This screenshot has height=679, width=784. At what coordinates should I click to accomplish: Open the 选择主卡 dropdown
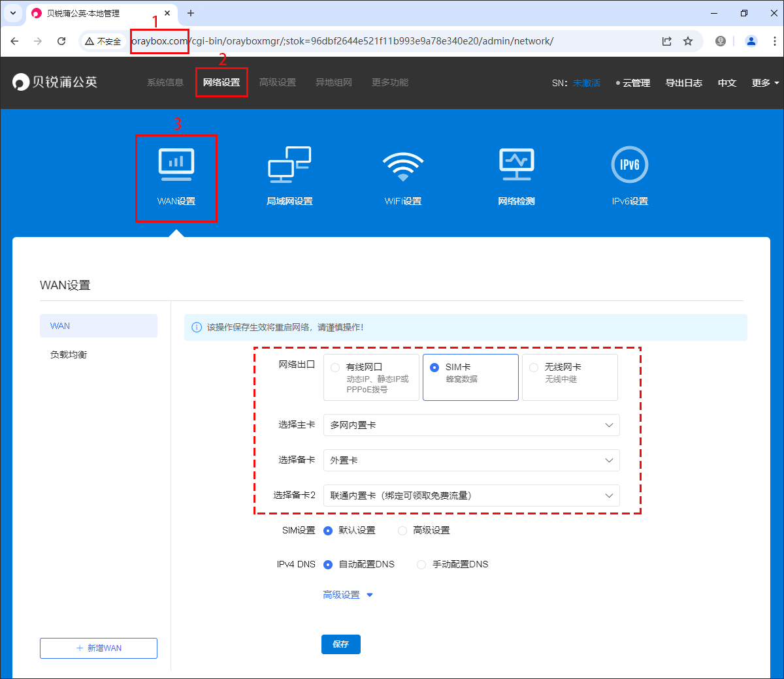[471, 425]
